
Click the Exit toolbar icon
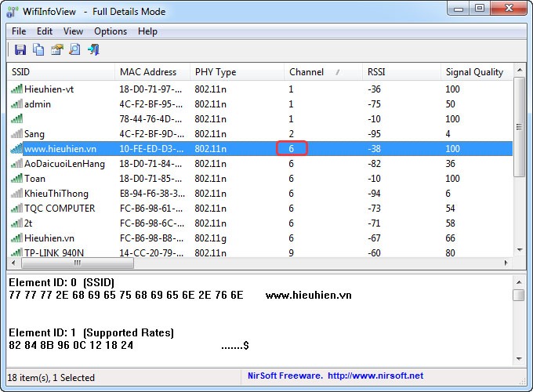(x=93, y=50)
